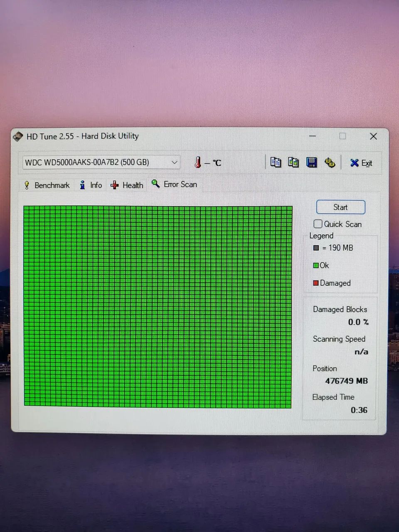This screenshot has height=532, width=399.
Task: Click the Elapsed Time value 0:36
Action: click(359, 410)
